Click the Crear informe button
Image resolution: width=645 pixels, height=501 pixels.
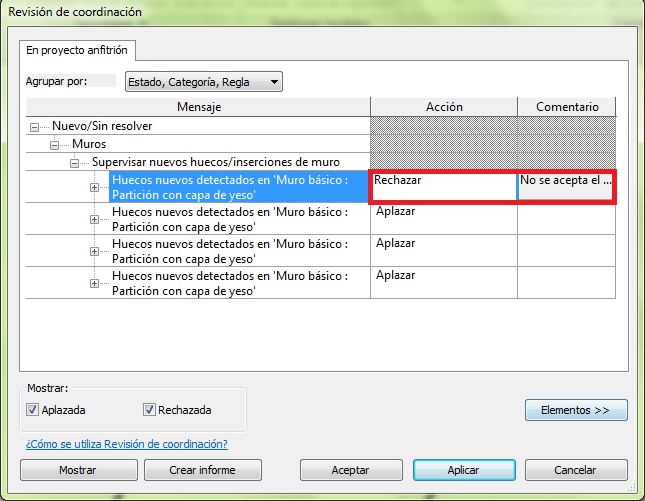[202, 470]
